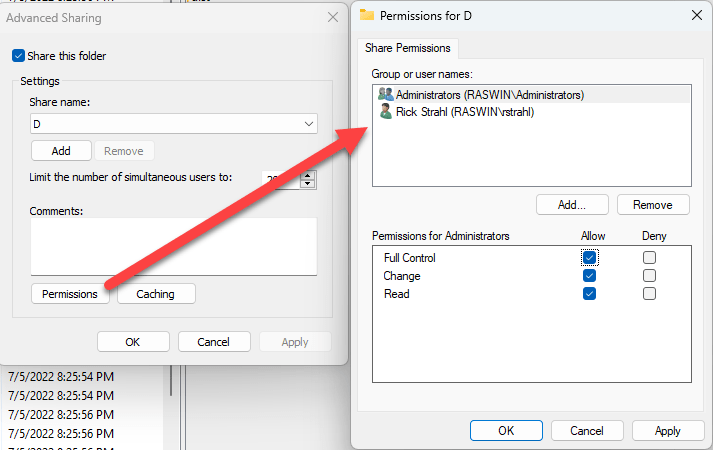Click the Rick Strahl user icon

(386, 111)
